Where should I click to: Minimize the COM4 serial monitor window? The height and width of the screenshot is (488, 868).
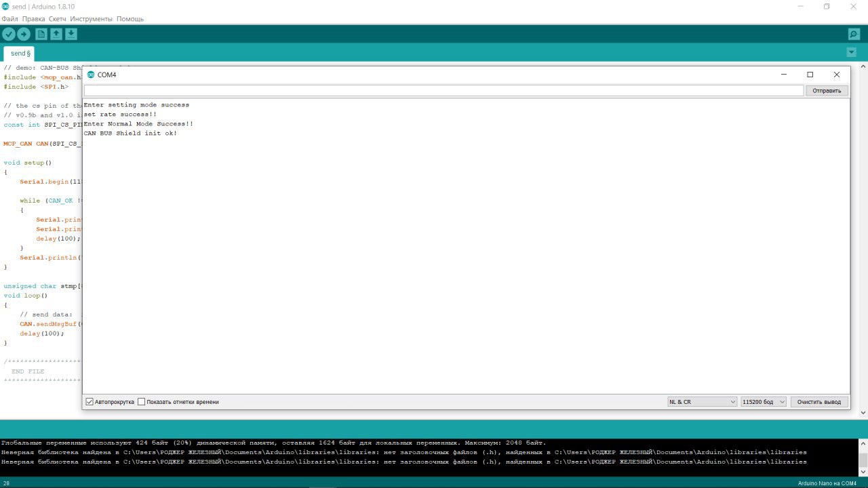[x=783, y=75]
